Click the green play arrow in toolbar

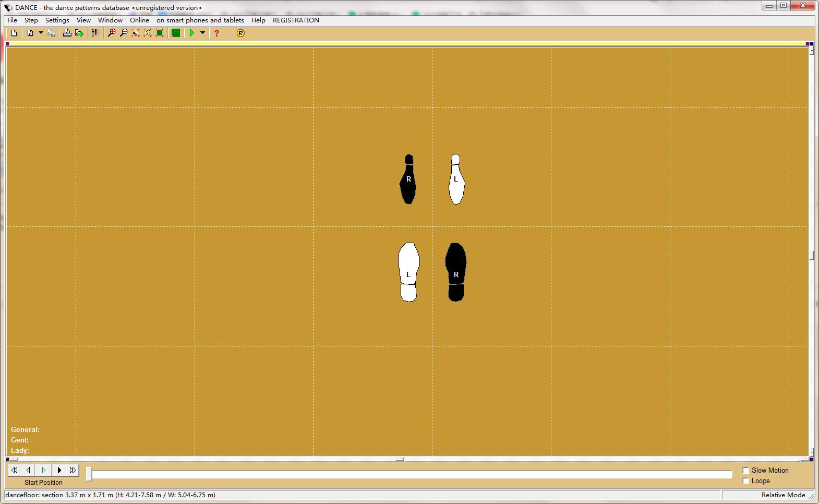(x=192, y=33)
